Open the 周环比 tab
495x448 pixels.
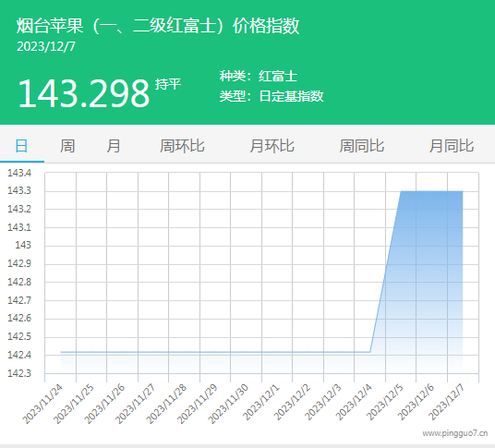(182, 146)
